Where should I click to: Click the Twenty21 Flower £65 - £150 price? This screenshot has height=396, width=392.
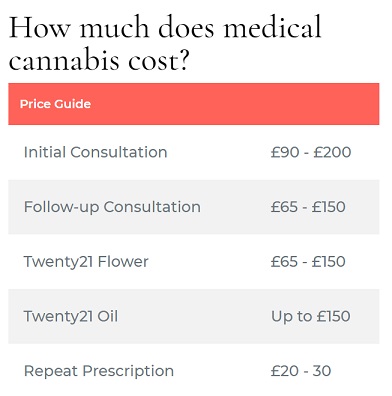pyautogui.click(x=308, y=262)
